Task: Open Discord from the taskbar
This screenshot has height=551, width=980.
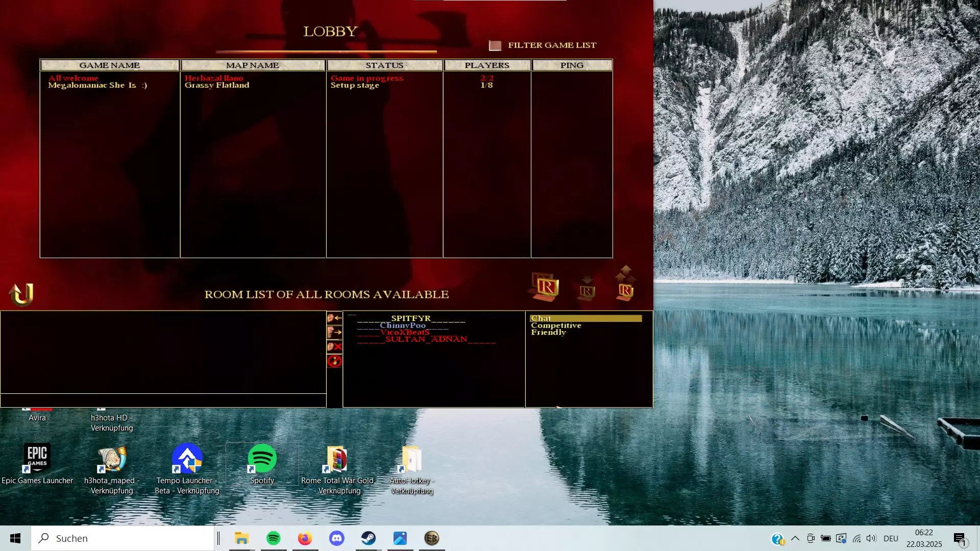Action: [336, 538]
